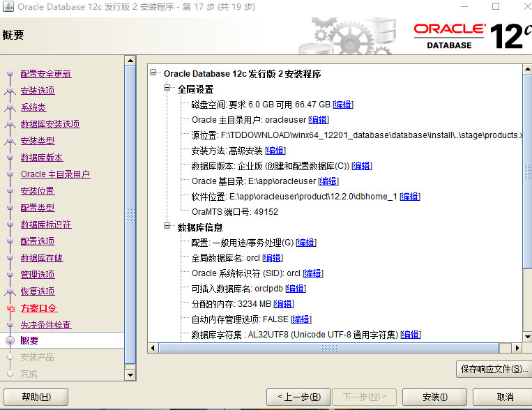Open the 配置类型 step
Screen dimensions: 532x410
click(38, 208)
